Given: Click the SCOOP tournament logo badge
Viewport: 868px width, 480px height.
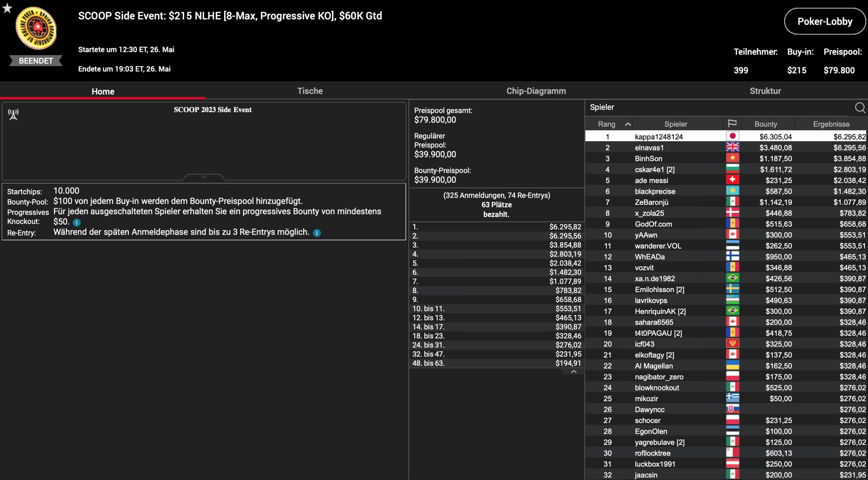Looking at the screenshot, I should (x=36, y=28).
